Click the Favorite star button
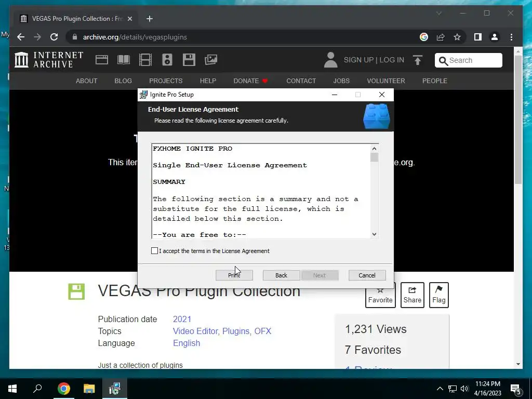Viewport: 532px width, 399px height. (380, 297)
